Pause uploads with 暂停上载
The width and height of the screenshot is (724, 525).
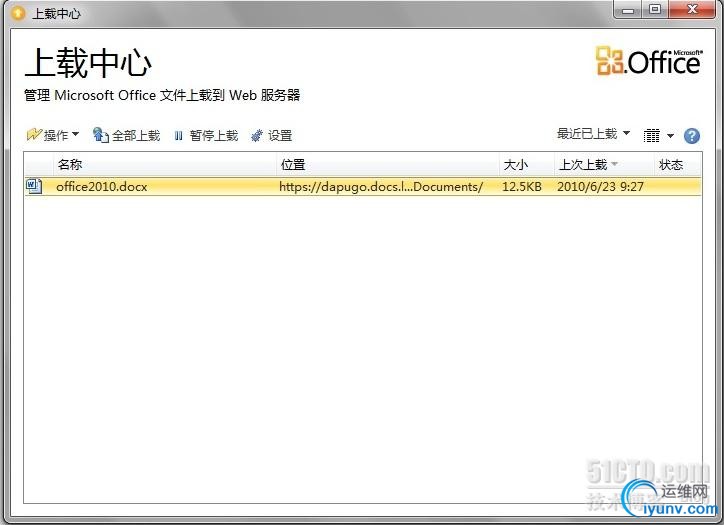[x=206, y=135]
